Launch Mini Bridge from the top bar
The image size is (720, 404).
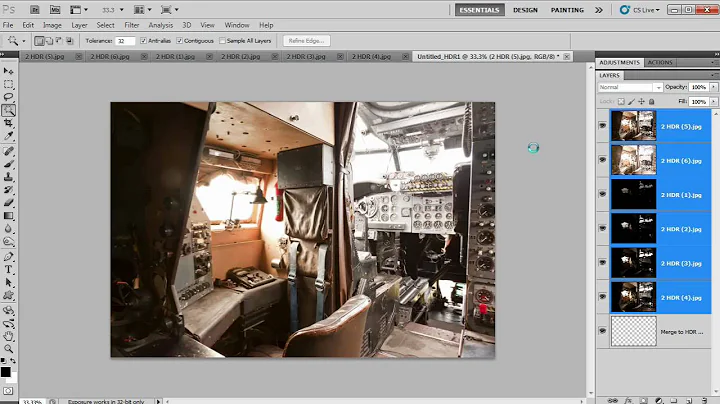click(x=55, y=10)
